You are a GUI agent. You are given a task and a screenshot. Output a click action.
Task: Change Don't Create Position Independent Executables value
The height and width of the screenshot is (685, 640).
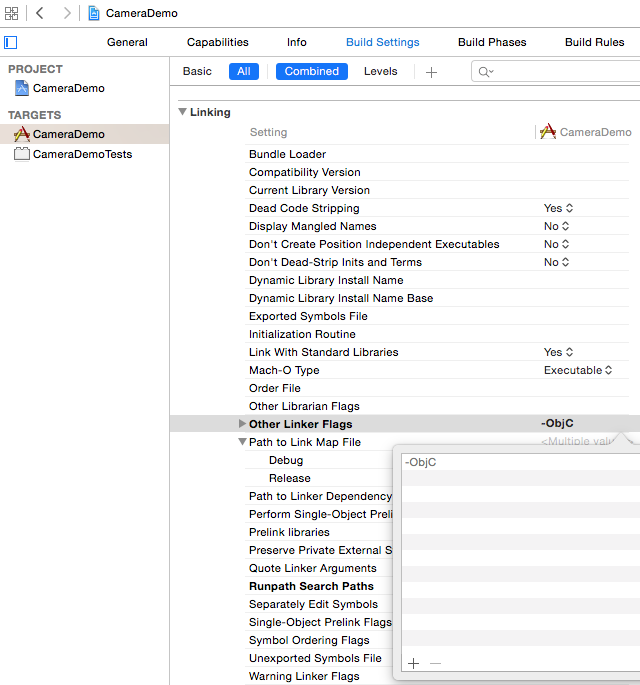pos(557,244)
